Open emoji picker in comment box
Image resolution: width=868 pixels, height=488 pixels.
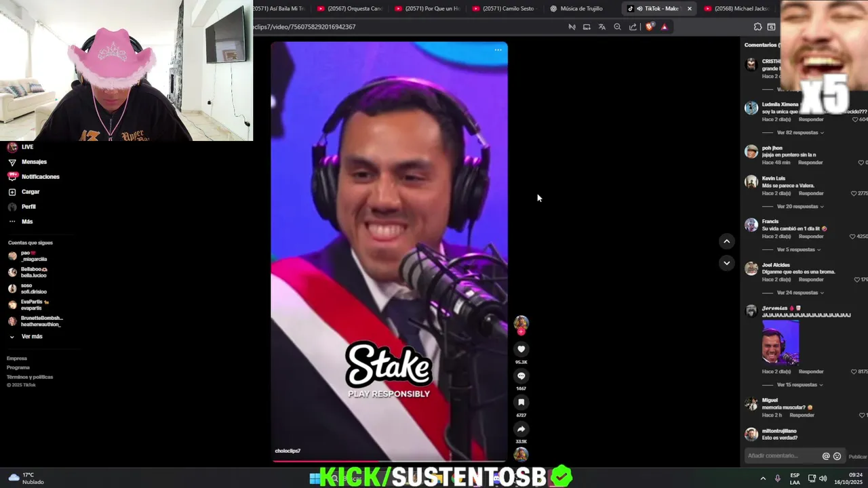point(837,456)
